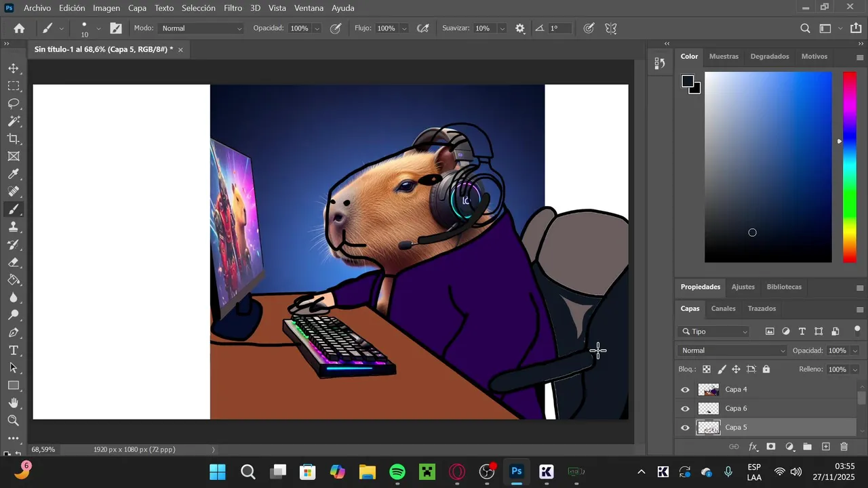868x488 pixels.
Task: Select the Blur tool
Action: (14, 298)
